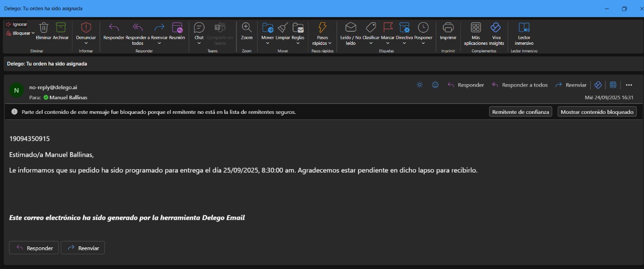Click the Eliminar trash icon
The width and height of the screenshot is (644, 269).
(44, 28)
